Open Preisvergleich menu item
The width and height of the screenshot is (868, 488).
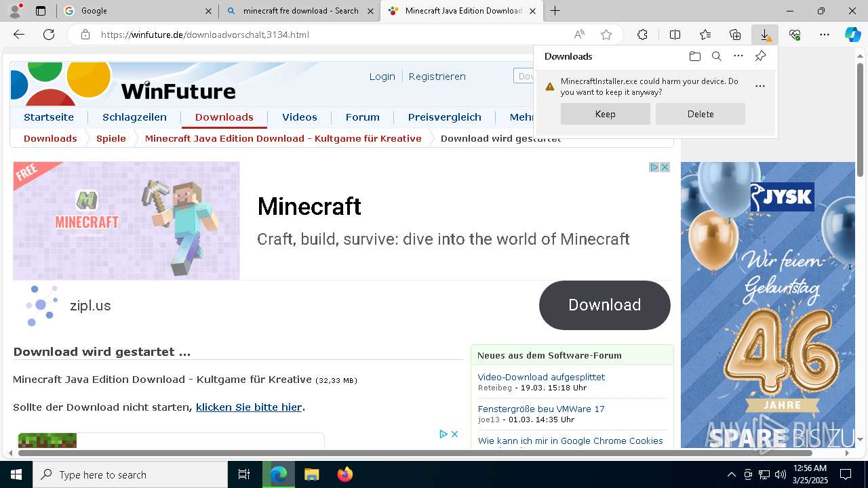445,117
